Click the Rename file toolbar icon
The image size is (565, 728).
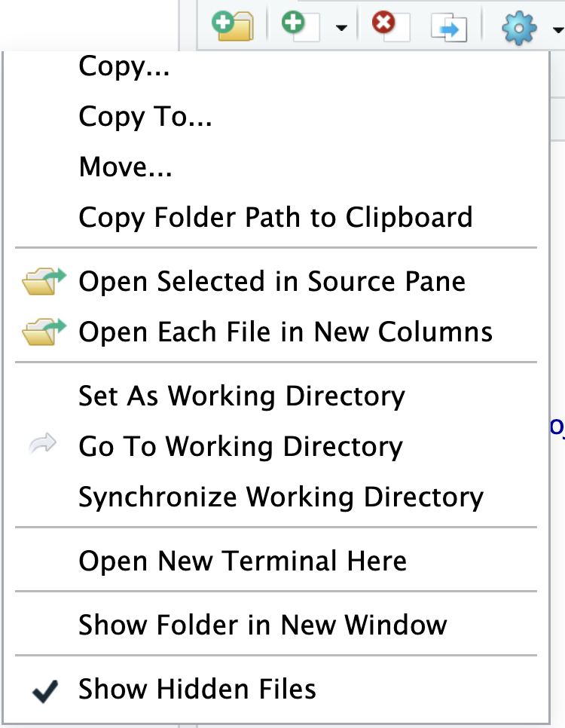pyautogui.click(x=449, y=28)
